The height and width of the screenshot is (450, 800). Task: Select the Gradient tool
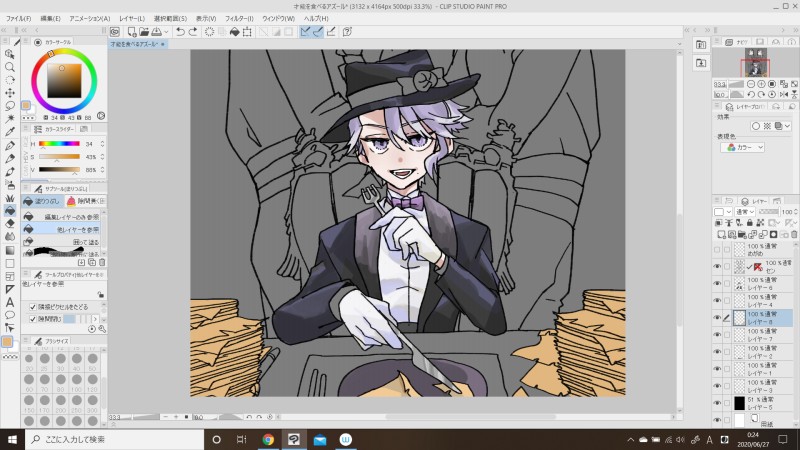10,250
